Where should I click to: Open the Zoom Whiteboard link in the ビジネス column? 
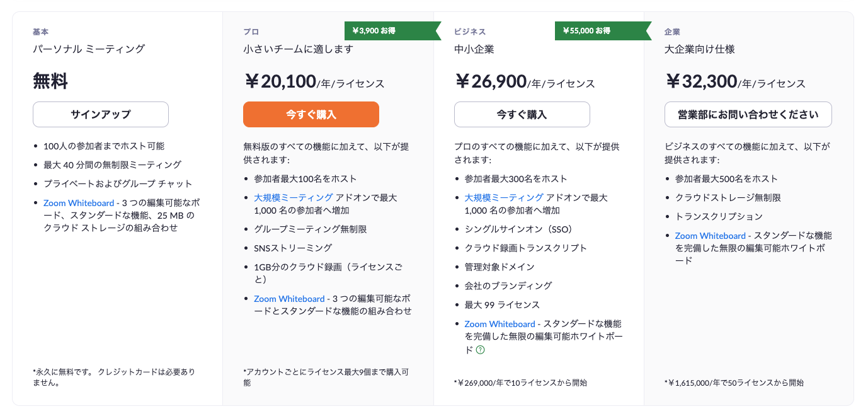coord(499,323)
